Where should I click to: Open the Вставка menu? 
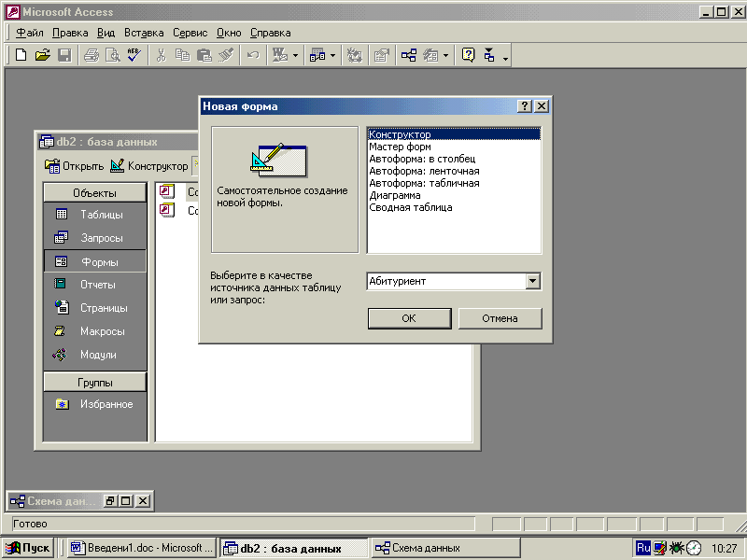pos(144,33)
